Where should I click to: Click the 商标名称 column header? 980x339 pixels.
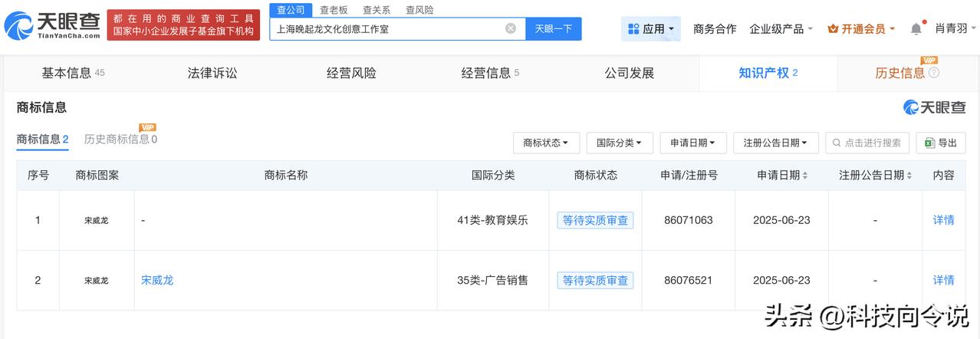point(286,176)
